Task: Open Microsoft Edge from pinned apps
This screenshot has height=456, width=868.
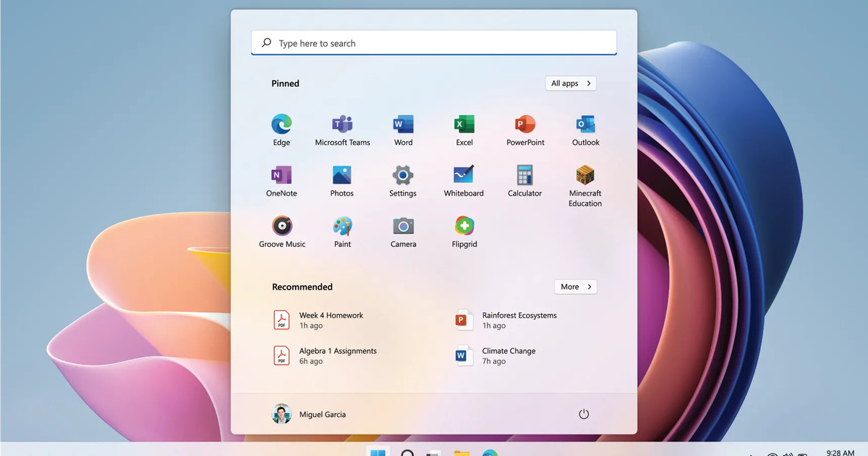Action: click(281, 124)
